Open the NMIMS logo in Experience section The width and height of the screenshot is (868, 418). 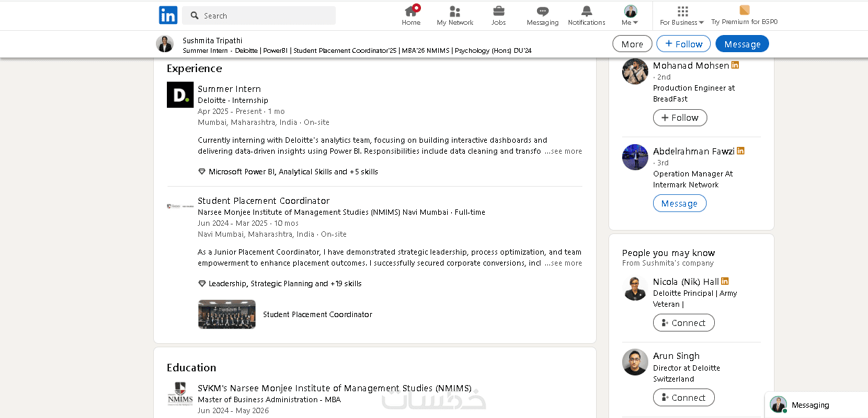[180, 206]
